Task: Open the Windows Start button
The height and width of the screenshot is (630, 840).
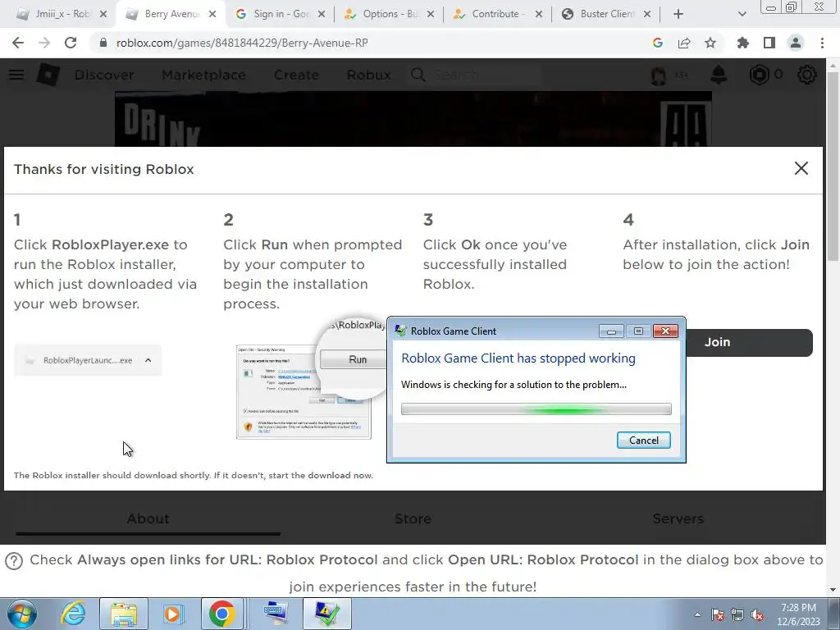Action: [22, 614]
